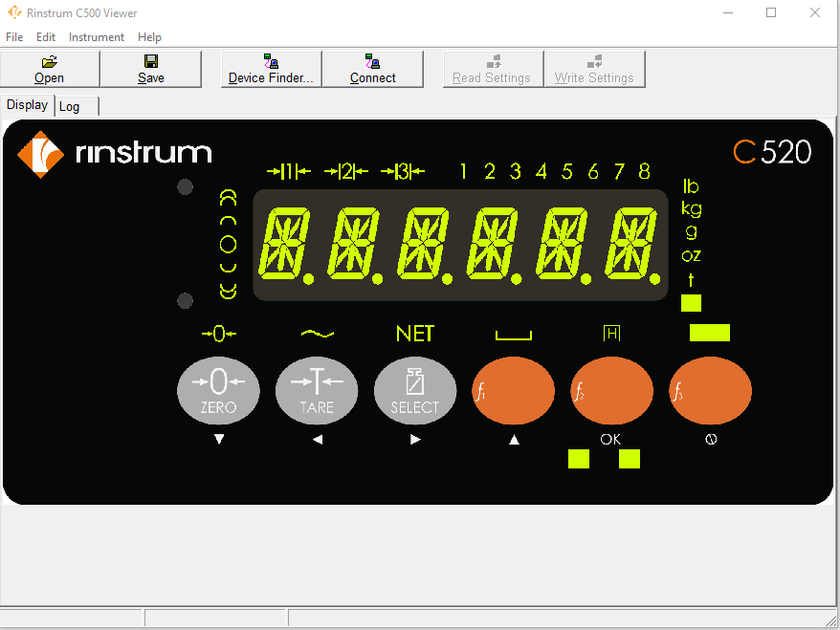Open the Device Finder dialog
The image size is (840, 630).
tap(271, 69)
